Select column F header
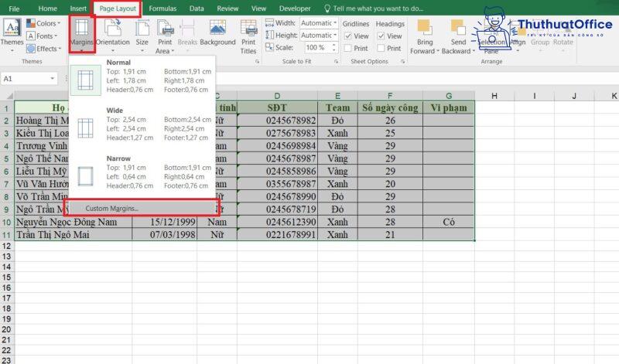Viewport: 619px width, 364px height. [x=390, y=96]
